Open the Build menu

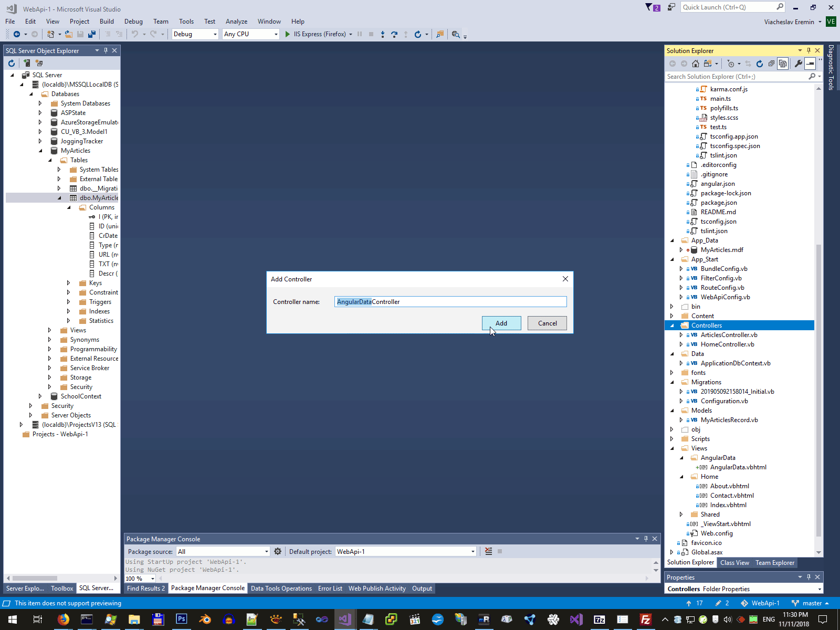[x=107, y=22]
